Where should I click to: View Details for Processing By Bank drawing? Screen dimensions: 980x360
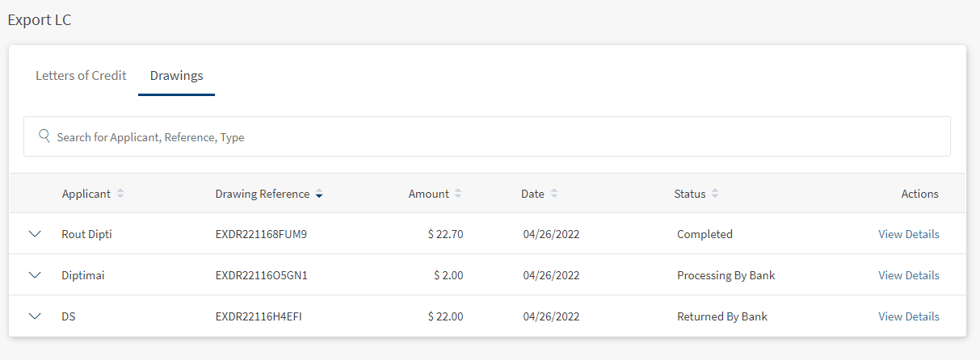click(909, 275)
